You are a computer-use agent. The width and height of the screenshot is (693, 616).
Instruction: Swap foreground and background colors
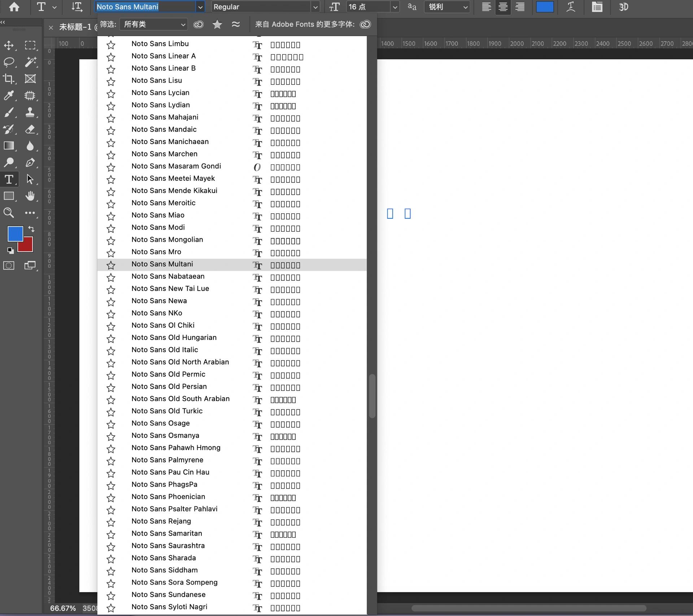(31, 229)
